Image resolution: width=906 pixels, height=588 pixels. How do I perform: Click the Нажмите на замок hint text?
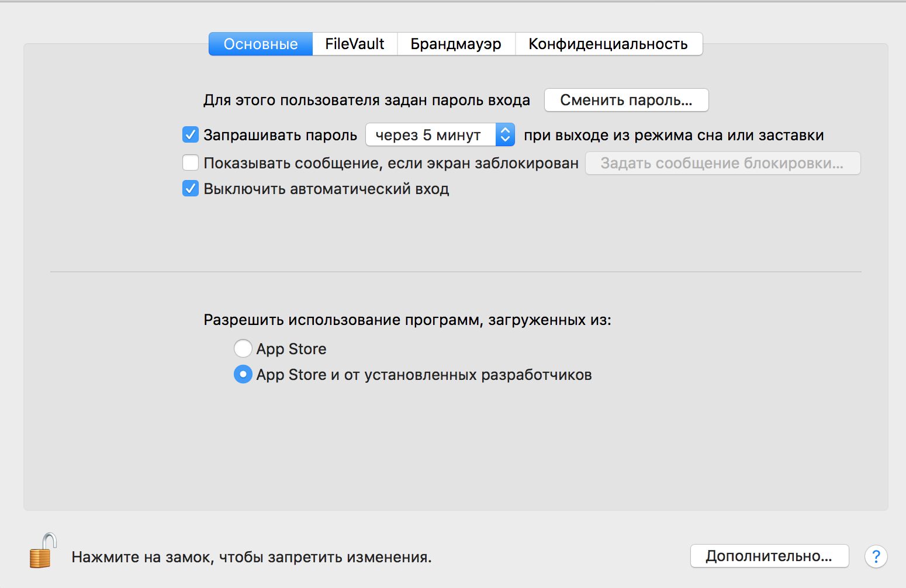[251, 557]
